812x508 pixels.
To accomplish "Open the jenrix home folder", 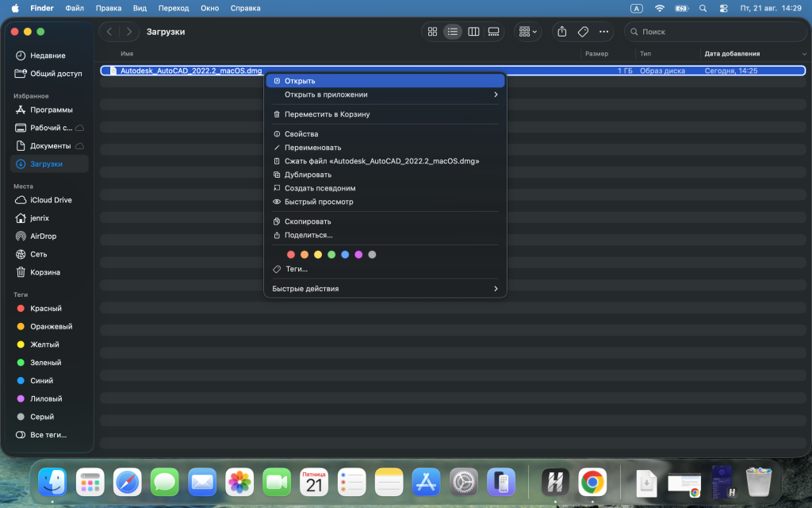I will point(49,218).
